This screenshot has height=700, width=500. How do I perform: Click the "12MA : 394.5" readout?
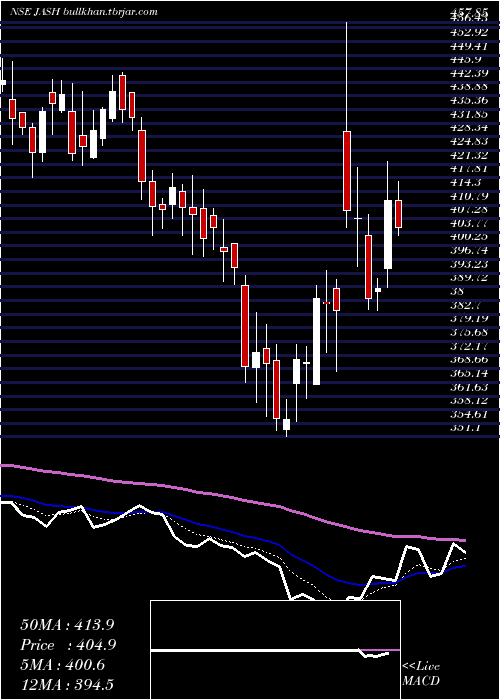coord(69,685)
